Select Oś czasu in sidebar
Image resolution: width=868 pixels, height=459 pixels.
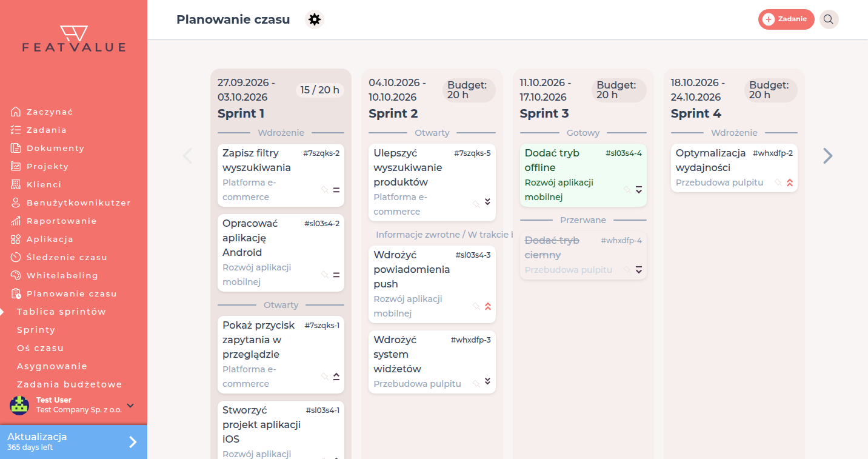pos(41,348)
